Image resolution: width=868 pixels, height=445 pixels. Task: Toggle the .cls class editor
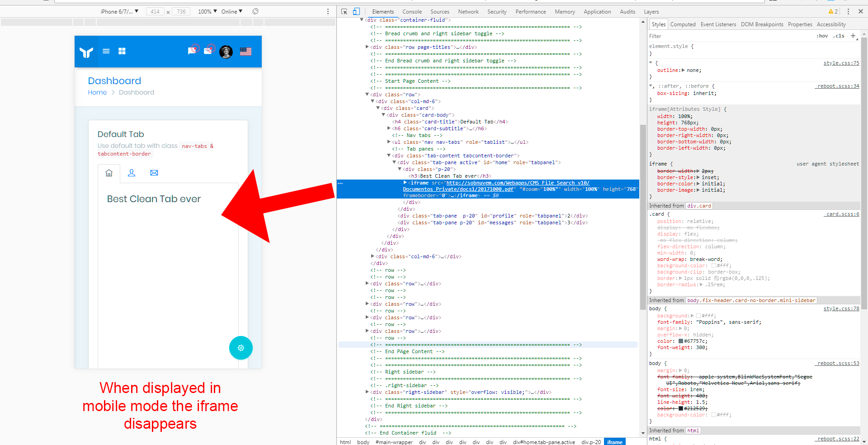(839, 36)
